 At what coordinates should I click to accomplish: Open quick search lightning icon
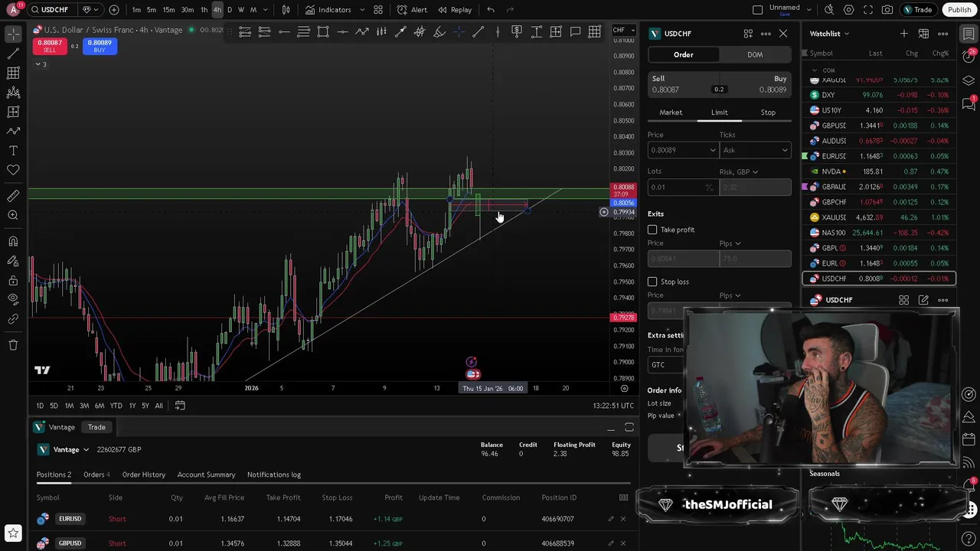coord(829,10)
